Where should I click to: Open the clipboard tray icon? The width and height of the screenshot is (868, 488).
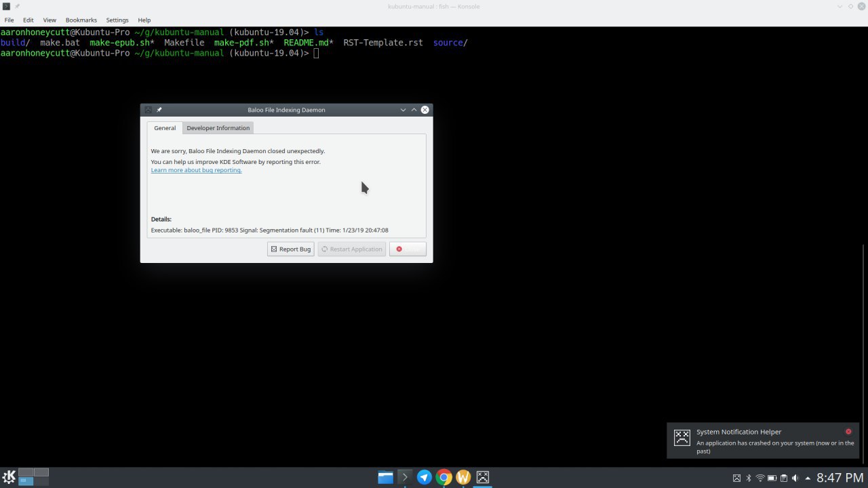[x=783, y=478]
